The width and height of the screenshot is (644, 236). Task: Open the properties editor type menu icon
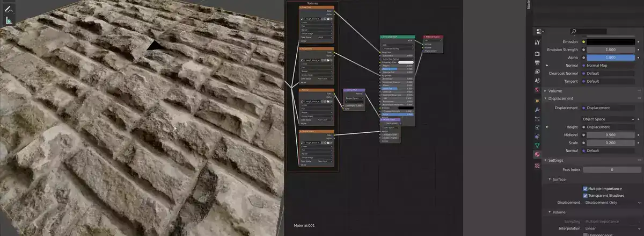point(539,32)
